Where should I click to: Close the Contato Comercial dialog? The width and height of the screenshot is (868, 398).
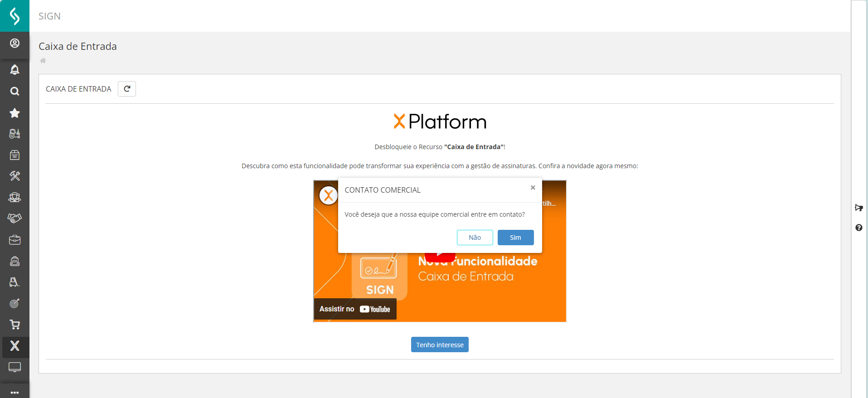(x=533, y=188)
